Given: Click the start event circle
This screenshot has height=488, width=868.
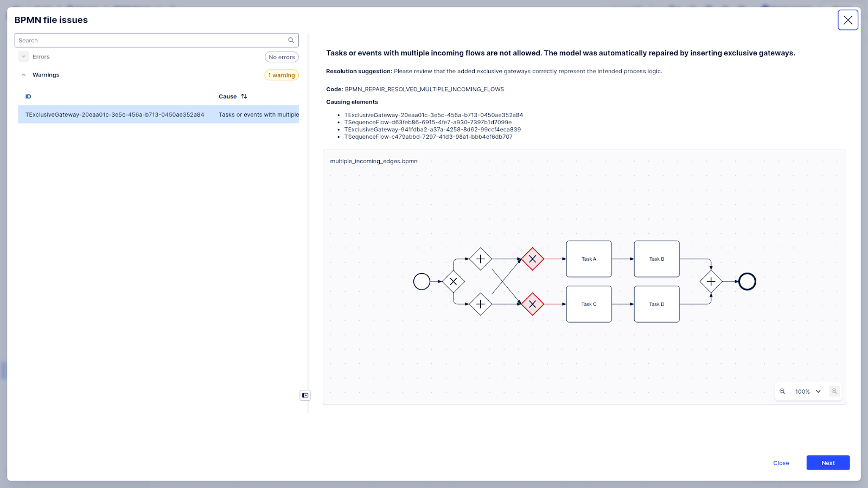Looking at the screenshot, I should tap(422, 281).
